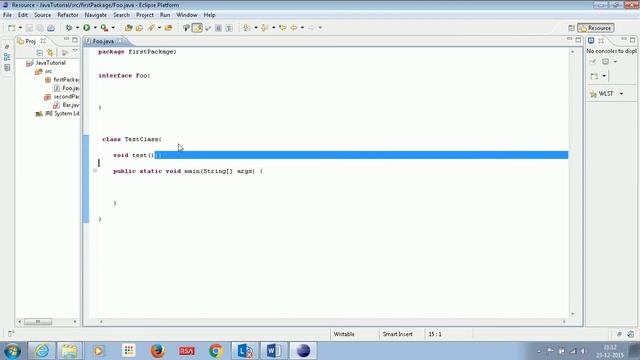Open the Project menu
Screen dimensions: 640x360
[x=145, y=15]
